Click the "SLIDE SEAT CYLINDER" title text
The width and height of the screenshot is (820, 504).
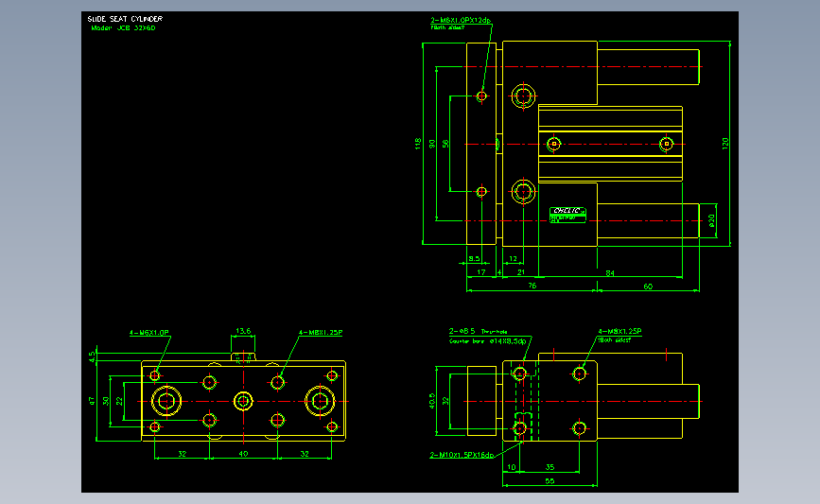(125, 19)
